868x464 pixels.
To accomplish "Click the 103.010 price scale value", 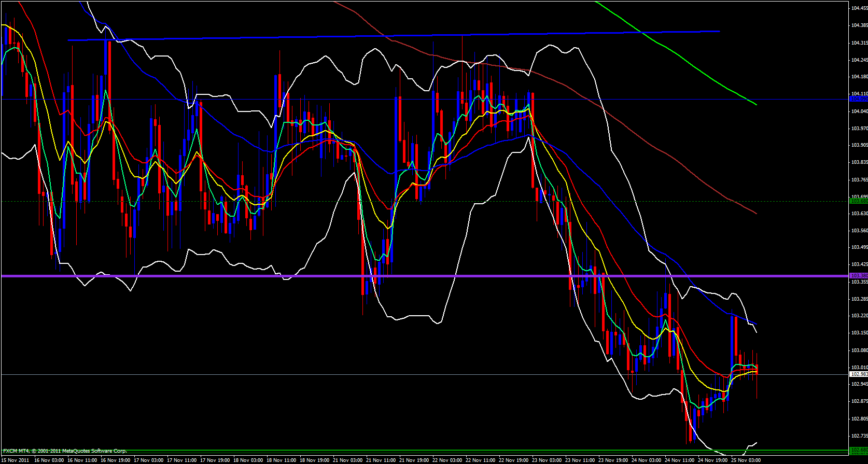I will (859, 367).
